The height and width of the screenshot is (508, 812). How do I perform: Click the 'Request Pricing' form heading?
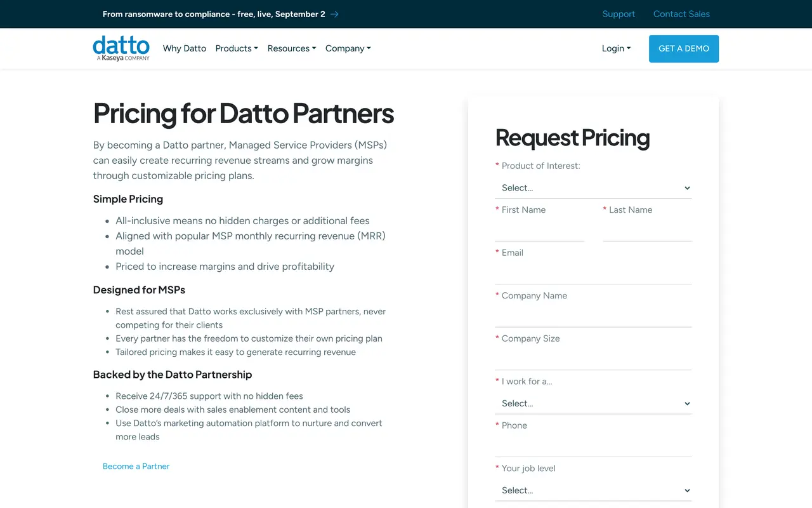[572, 138]
